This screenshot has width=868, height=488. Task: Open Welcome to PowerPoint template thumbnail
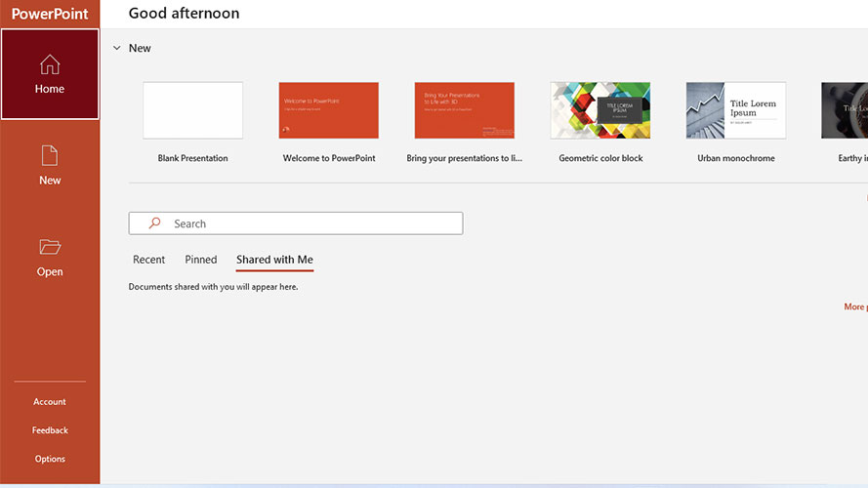click(329, 110)
